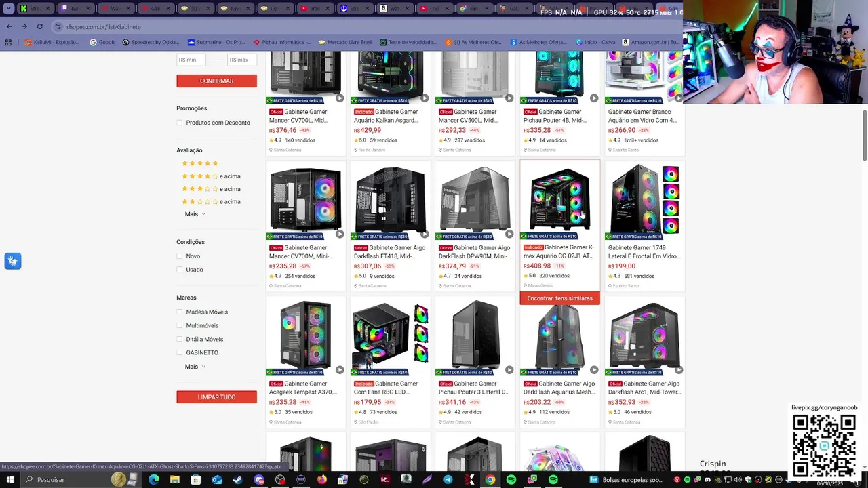Viewport: 868px width, 488px height.
Task: Open the Início - Canva bookmark
Action: tap(595, 42)
